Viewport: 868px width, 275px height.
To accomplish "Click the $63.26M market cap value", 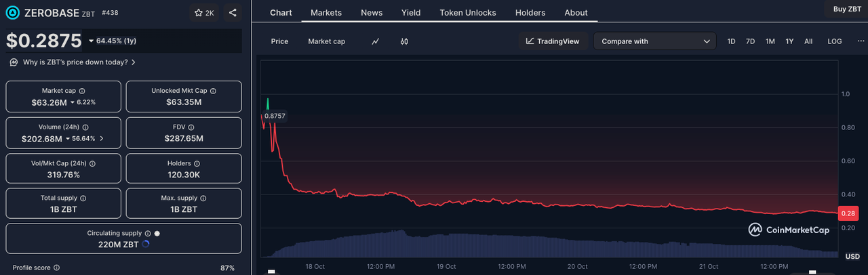I will pos(49,102).
